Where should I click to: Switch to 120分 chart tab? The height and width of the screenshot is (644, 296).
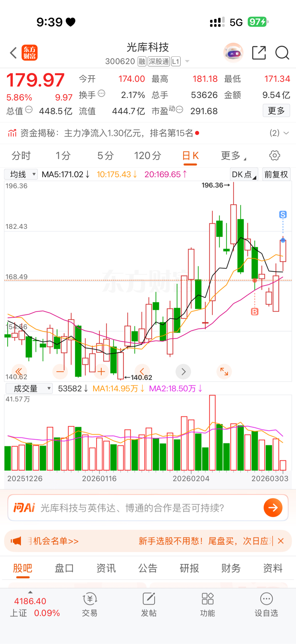pos(148,156)
